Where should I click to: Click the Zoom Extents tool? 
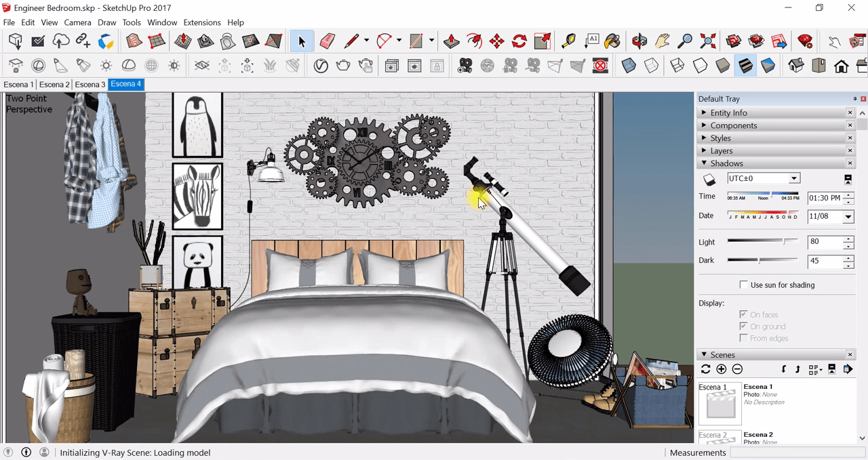point(708,41)
